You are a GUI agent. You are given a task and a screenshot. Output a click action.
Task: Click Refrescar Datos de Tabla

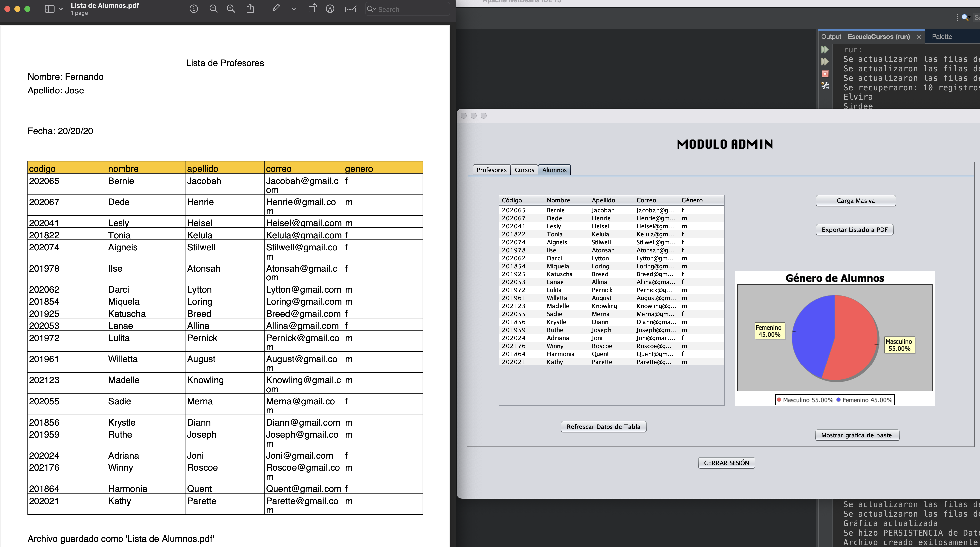[x=603, y=427]
